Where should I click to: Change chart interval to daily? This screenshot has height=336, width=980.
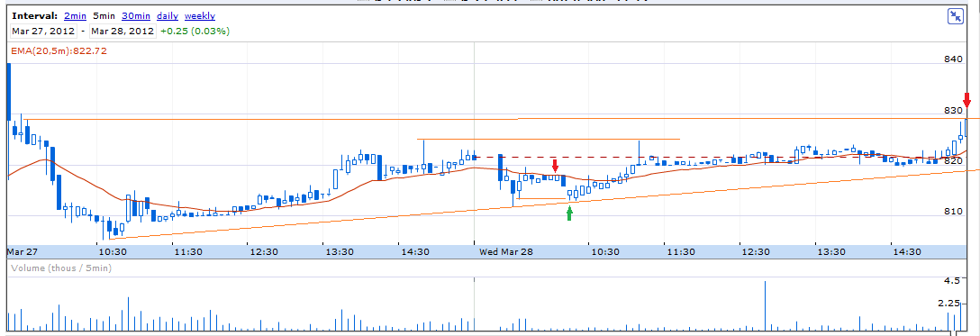tap(168, 15)
